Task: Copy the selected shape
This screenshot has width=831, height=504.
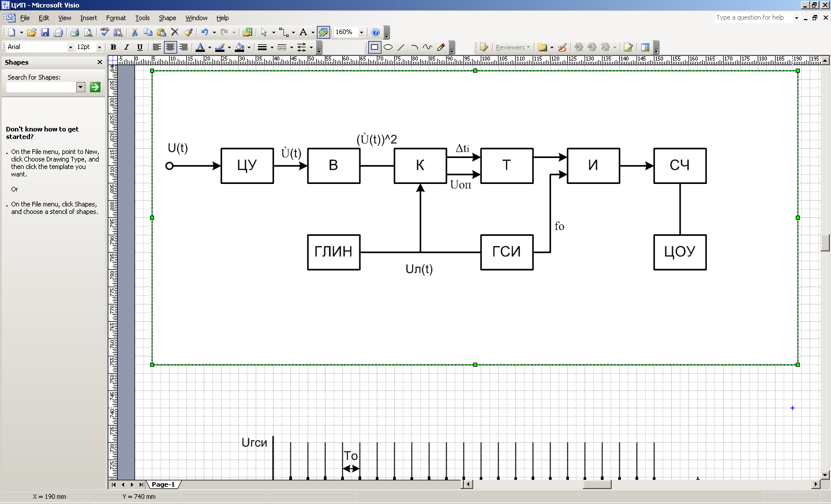Action: coord(148,32)
